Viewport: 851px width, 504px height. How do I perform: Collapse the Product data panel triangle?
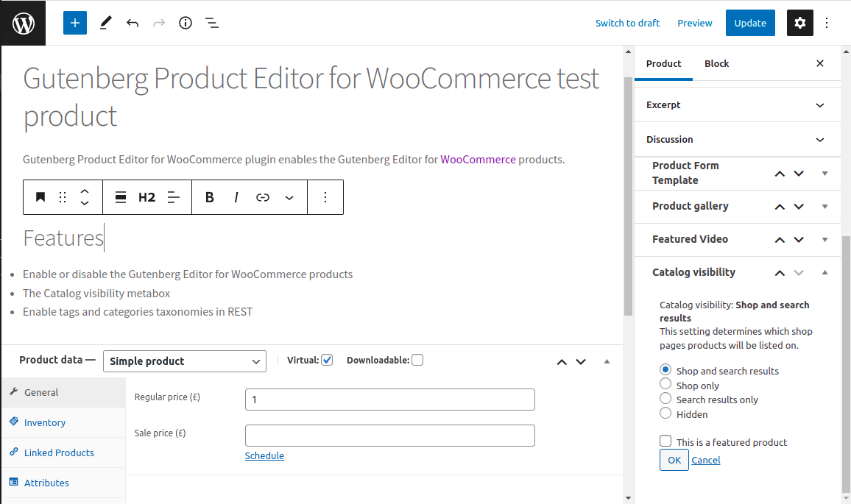[607, 361]
